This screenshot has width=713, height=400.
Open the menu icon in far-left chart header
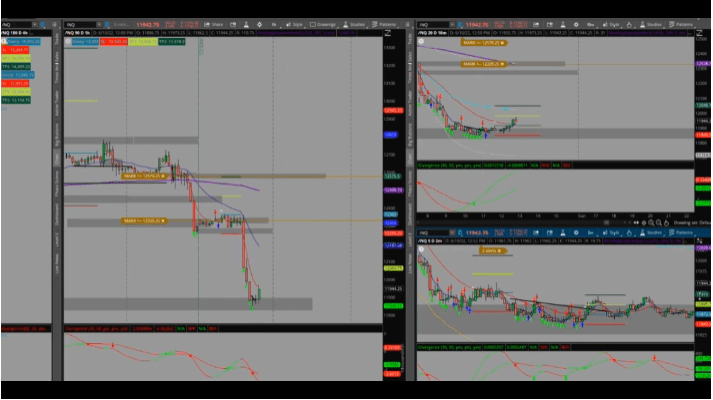click(x=54, y=25)
